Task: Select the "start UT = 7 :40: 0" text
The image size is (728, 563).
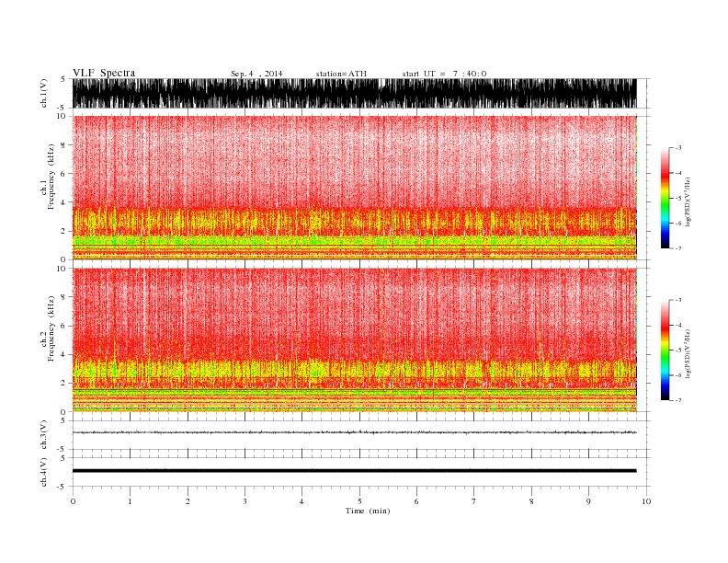Action: 444,74
